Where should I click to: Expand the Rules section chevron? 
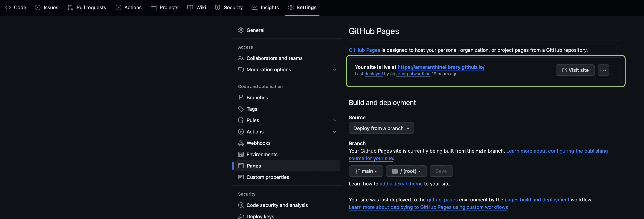click(334, 120)
